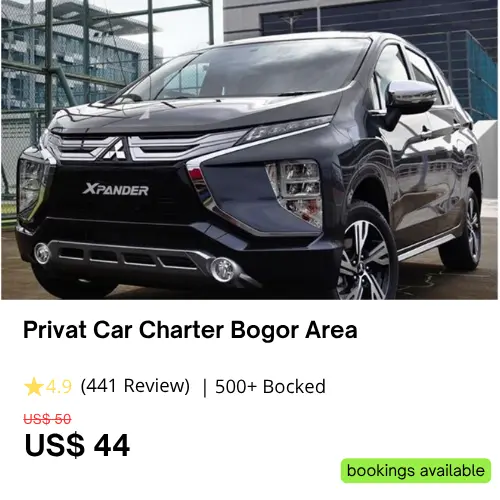Click the left fog lamp on bumper
Screen dimensions: 500x500
coord(42,253)
